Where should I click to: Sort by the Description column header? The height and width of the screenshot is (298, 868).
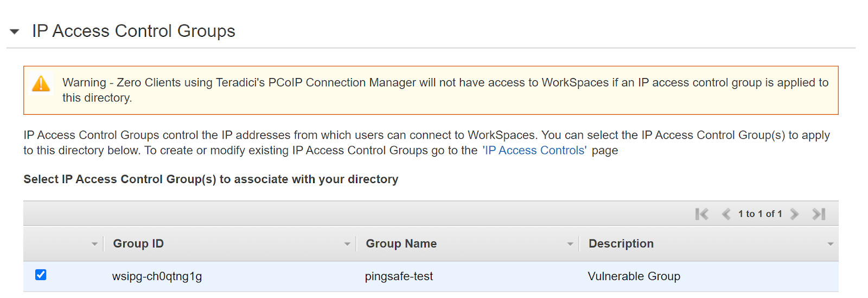621,244
